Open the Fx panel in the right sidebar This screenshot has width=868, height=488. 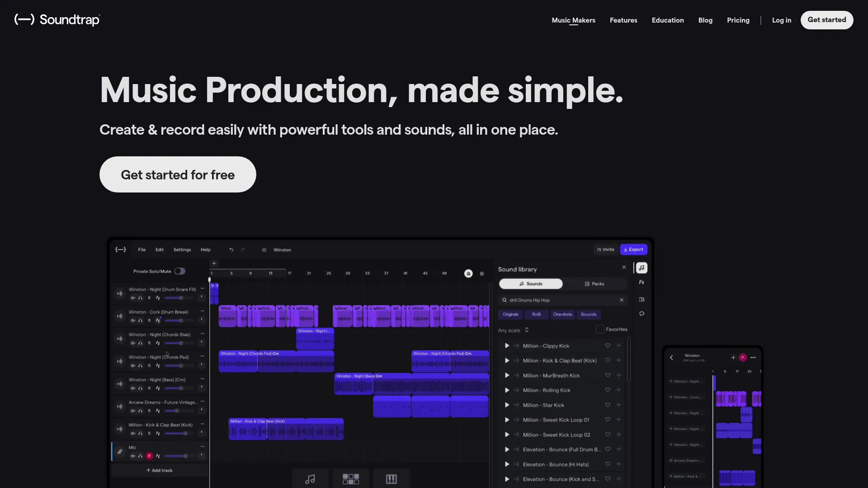pyautogui.click(x=642, y=282)
